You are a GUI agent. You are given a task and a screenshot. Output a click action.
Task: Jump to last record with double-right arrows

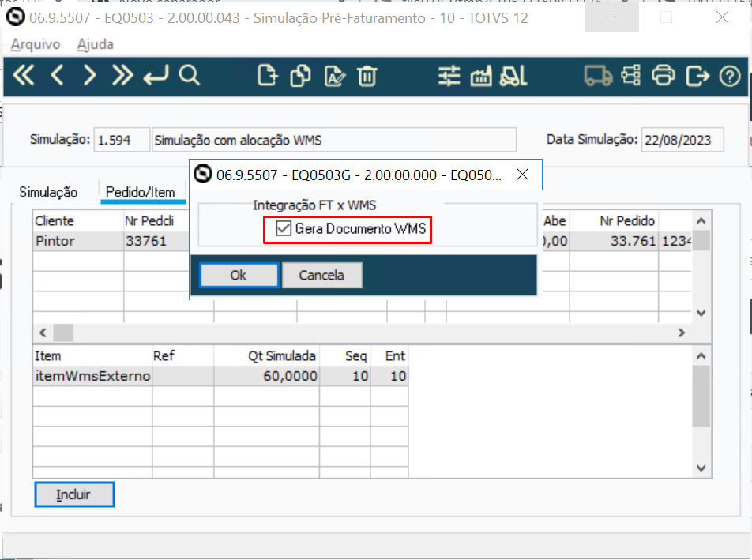click(x=122, y=75)
